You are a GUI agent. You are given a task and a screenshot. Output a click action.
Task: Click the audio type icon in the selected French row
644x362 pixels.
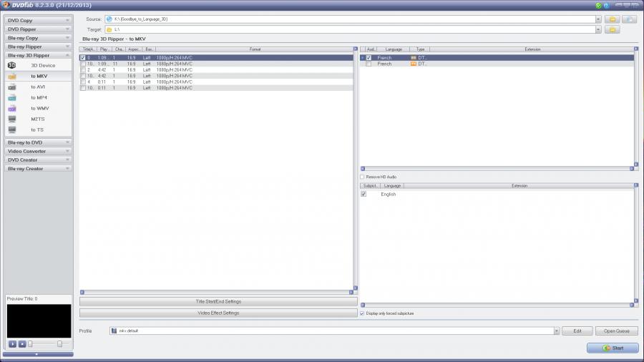[413, 58]
